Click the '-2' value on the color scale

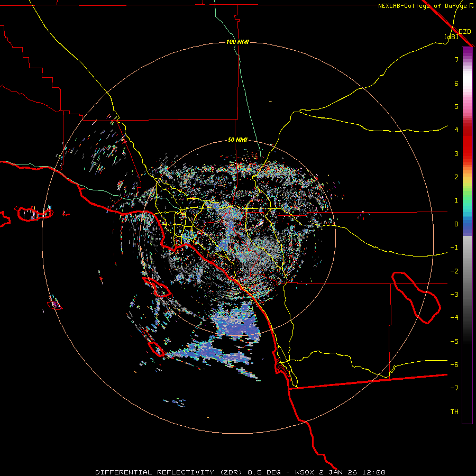(x=454, y=271)
